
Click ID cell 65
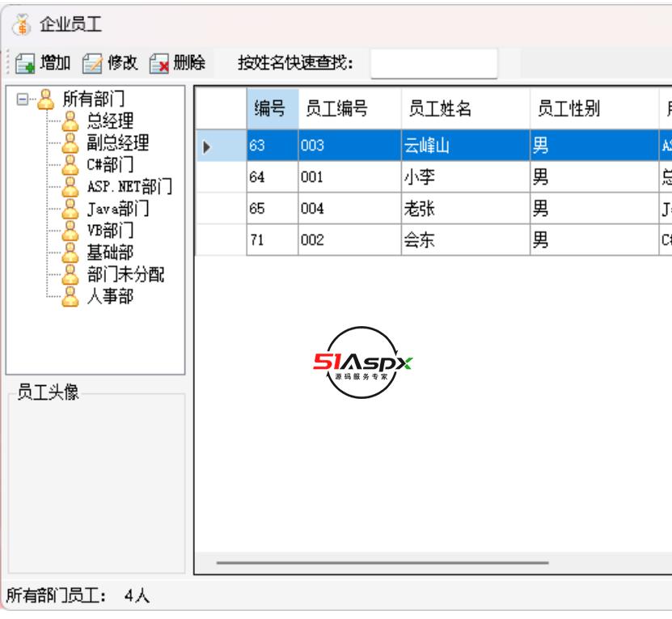point(273,209)
